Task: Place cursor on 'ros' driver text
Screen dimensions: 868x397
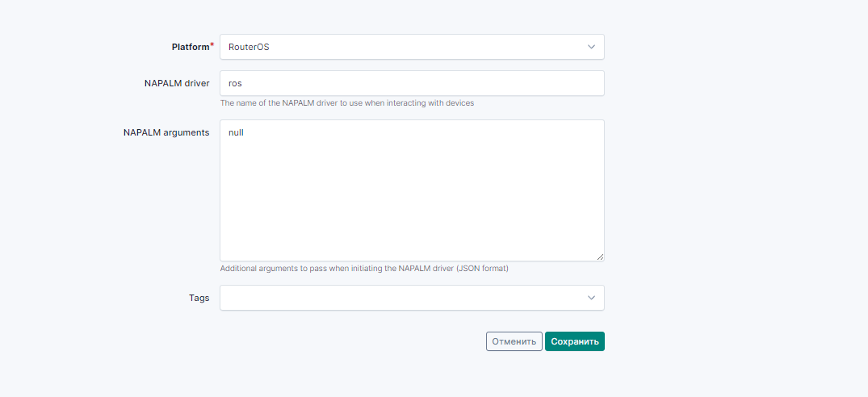Action: click(x=235, y=83)
